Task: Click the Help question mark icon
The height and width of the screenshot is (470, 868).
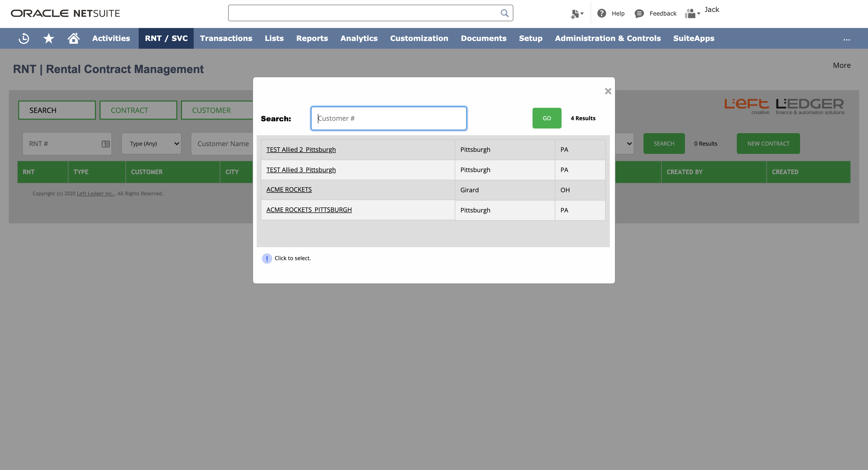Action: coord(601,13)
